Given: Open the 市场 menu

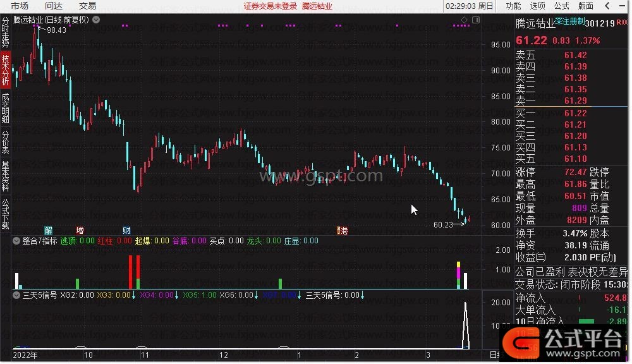Looking at the screenshot, I should [x=20, y=6].
